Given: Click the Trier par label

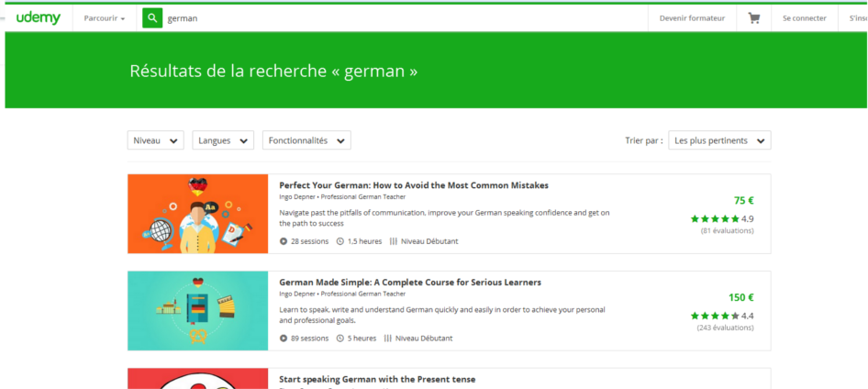Looking at the screenshot, I should click(644, 140).
